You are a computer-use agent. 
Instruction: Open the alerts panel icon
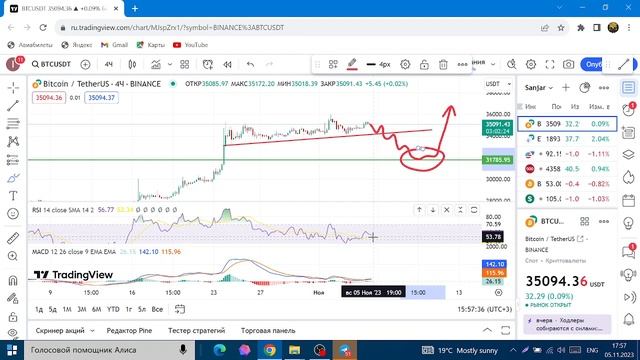click(629, 109)
